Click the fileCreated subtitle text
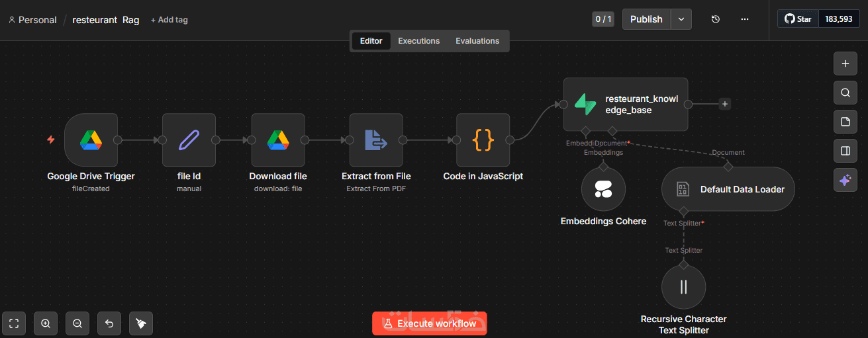Viewport: 868px width, 338px height. pyautogui.click(x=91, y=189)
